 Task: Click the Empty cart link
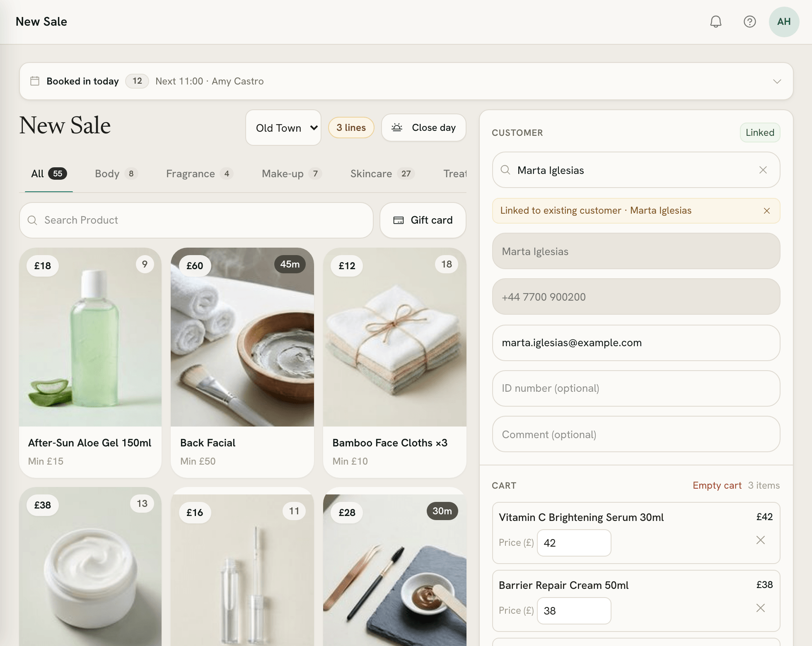point(717,485)
